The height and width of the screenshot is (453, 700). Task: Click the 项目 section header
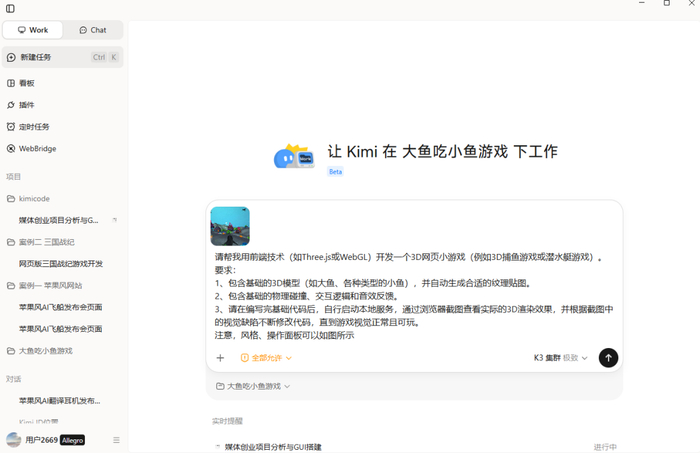(13, 177)
